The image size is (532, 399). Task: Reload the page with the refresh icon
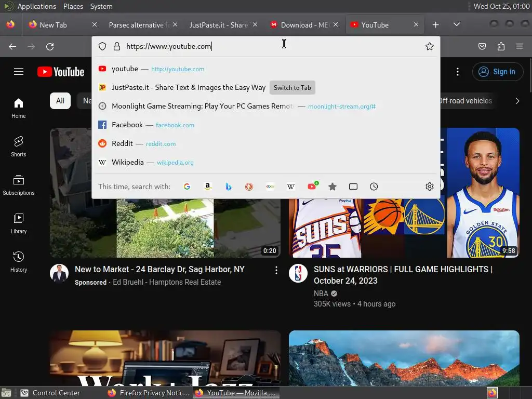[x=50, y=46]
